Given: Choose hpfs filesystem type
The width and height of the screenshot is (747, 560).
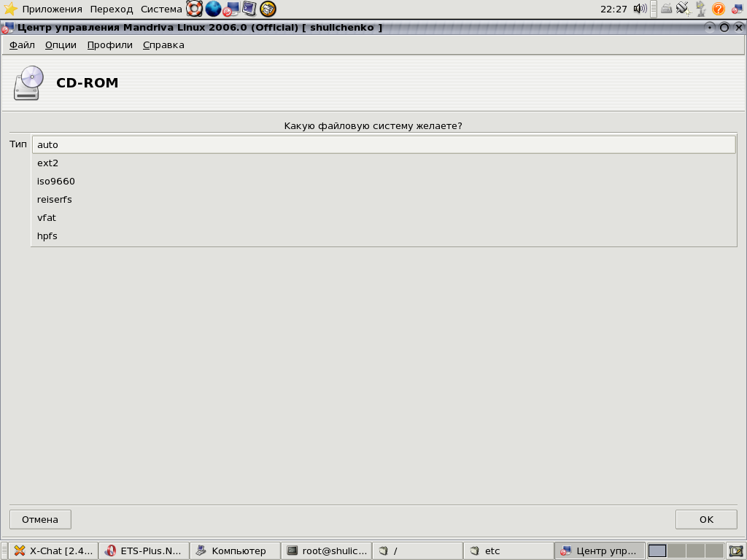Looking at the screenshot, I should click(x=383, y=236).
